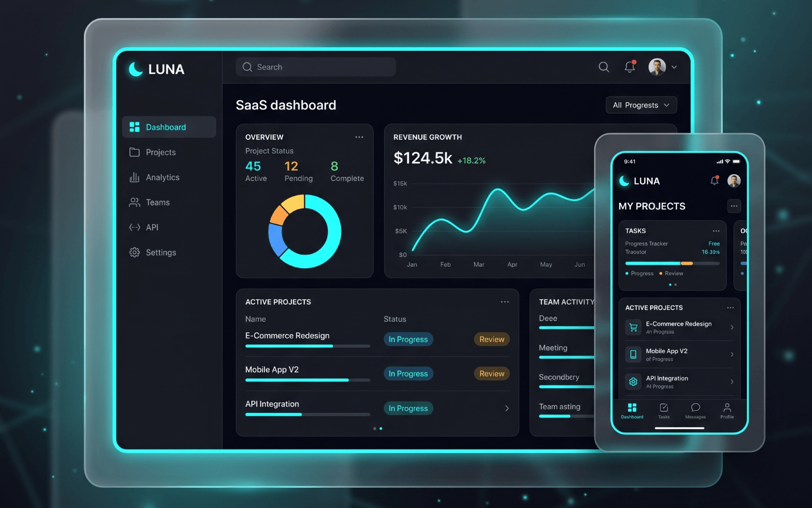The height and width of the screenshot is (508, 812).
Task: Expand the profile chevron beside avatar
Action: [674, 67]
